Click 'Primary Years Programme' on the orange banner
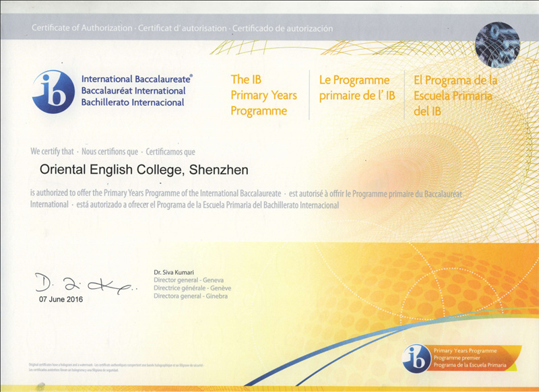This screenshot has height=392, width=539. click(x=465, y=351)
